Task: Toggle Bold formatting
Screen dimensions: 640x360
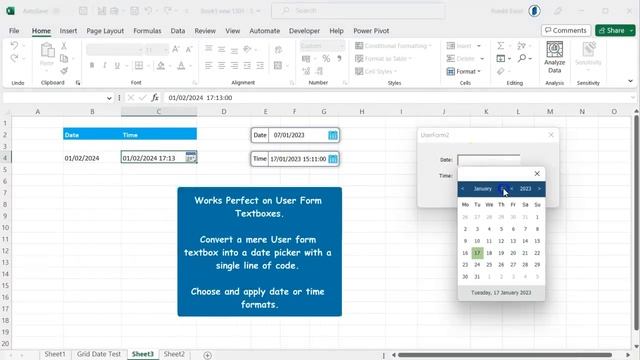Action: pyautogui.click(x=92, y=65)
